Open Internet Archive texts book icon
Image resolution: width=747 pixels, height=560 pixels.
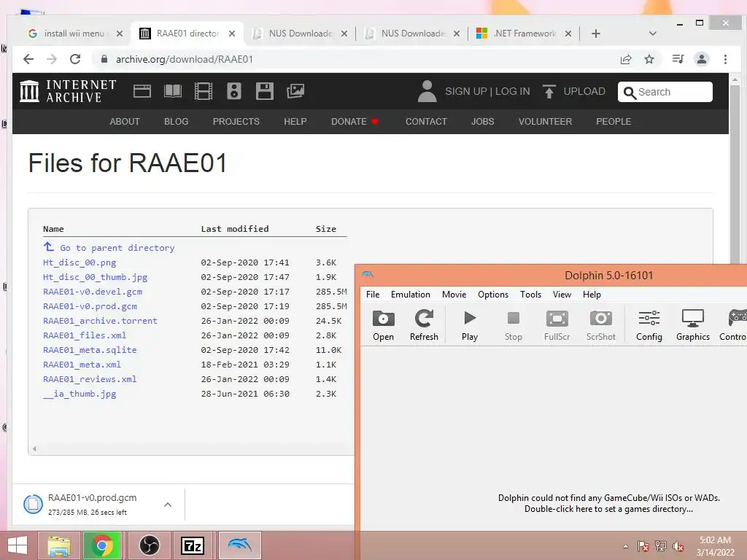coord(172,91)
